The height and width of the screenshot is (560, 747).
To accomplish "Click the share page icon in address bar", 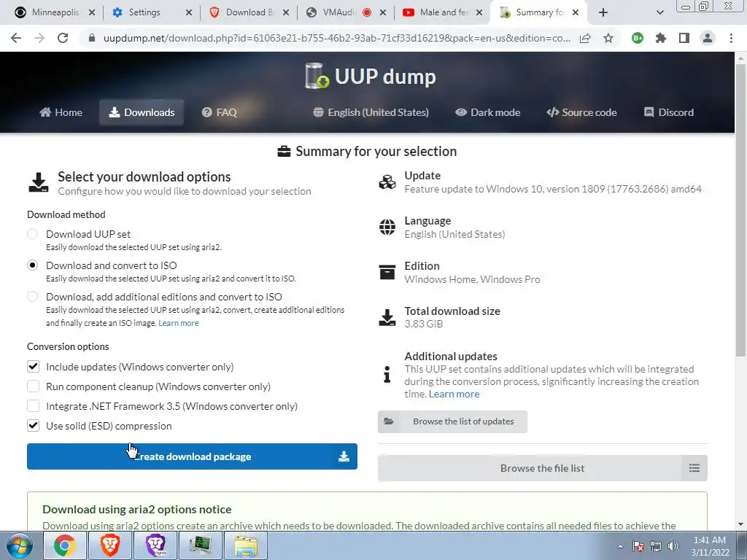I will click(585, 38).
